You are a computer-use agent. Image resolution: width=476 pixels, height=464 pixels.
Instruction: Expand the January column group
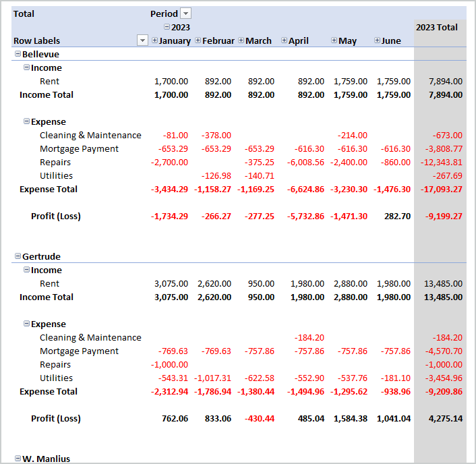point(155,40)
